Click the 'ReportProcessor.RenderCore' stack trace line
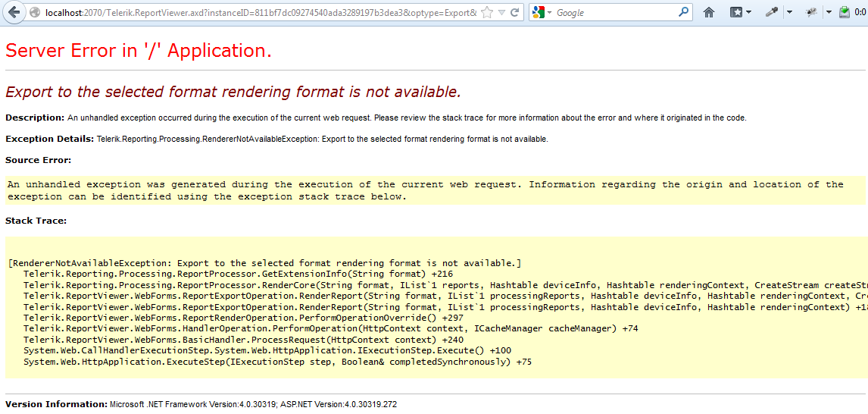The width and height of the screenshot is (868, 414). pos(445,285)
